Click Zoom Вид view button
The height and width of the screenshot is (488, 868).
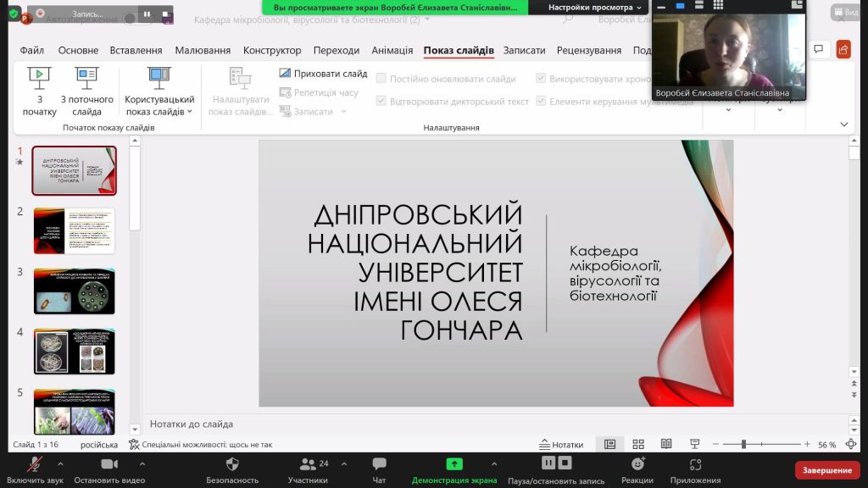(845, 12)
